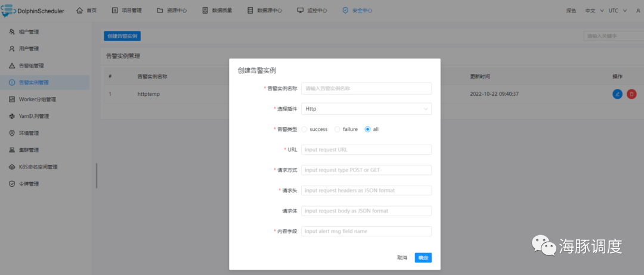Click the 告警实例名称 column header
644x275 pixels.
click(153, 77)
